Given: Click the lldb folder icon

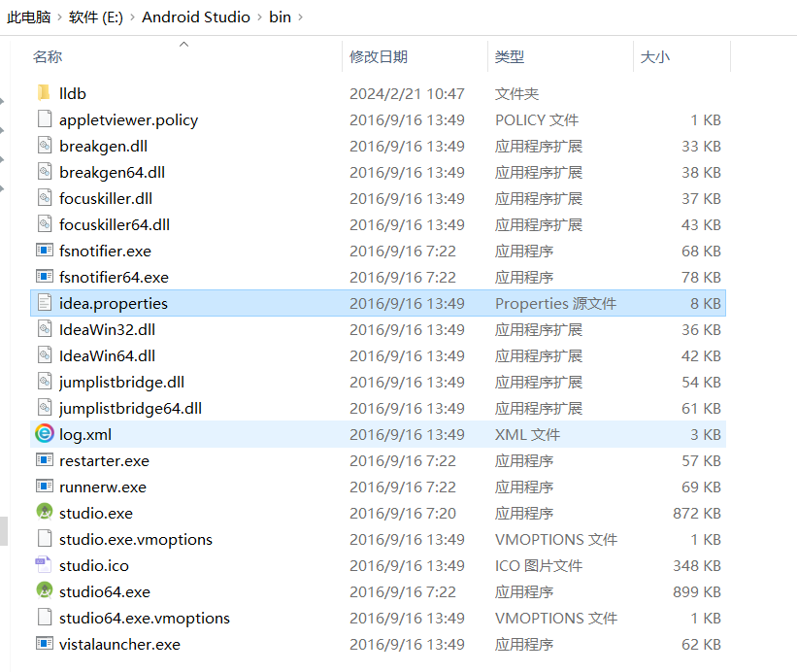Looking at the screenshot, I should 45,93.
